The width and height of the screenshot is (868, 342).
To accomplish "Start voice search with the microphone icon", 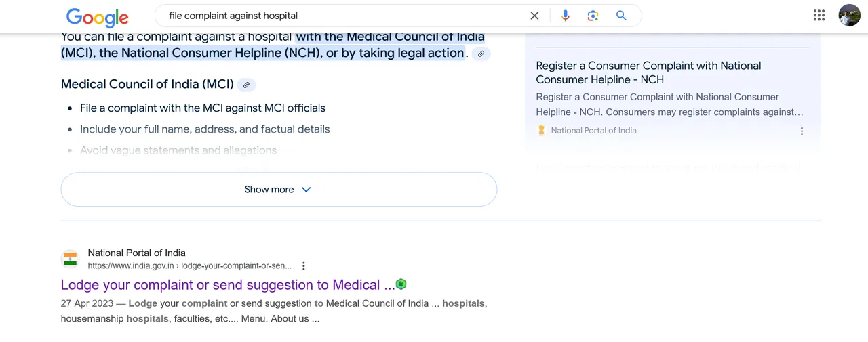I will [566, 16].
